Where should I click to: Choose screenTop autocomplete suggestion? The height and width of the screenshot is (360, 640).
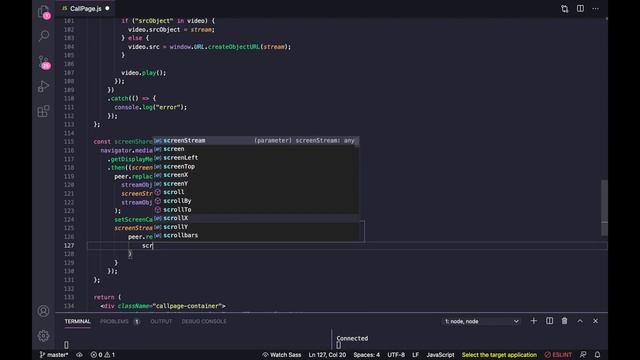click(x=256, y=167)
